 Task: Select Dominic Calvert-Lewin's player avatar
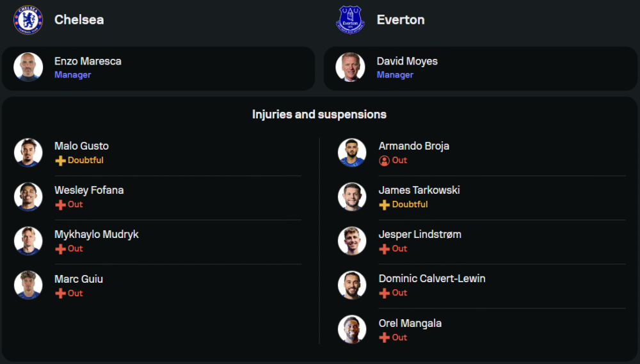tap(352, 285)
